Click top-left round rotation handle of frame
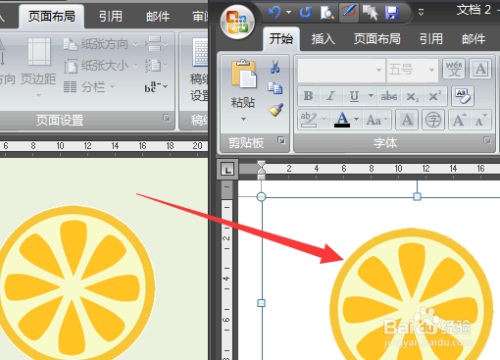This screenshot has width=500, height=360. 261,197
